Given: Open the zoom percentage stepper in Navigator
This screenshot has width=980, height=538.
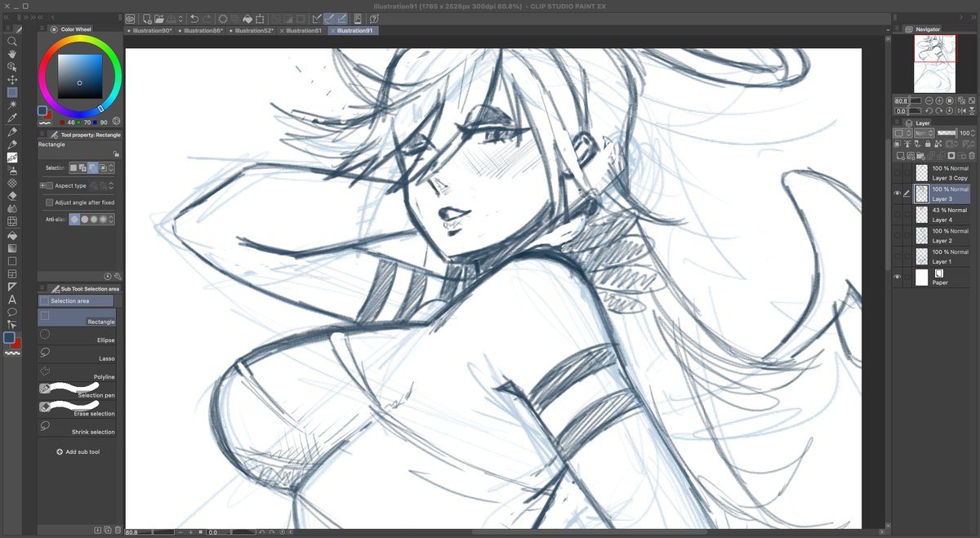Looking at the screenshot, I should pos(909,101).
